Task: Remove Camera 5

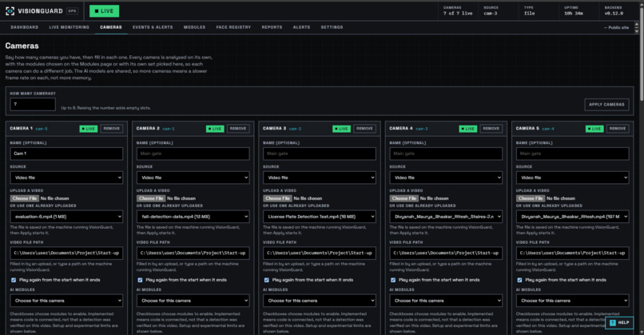Action: point(618,129)
